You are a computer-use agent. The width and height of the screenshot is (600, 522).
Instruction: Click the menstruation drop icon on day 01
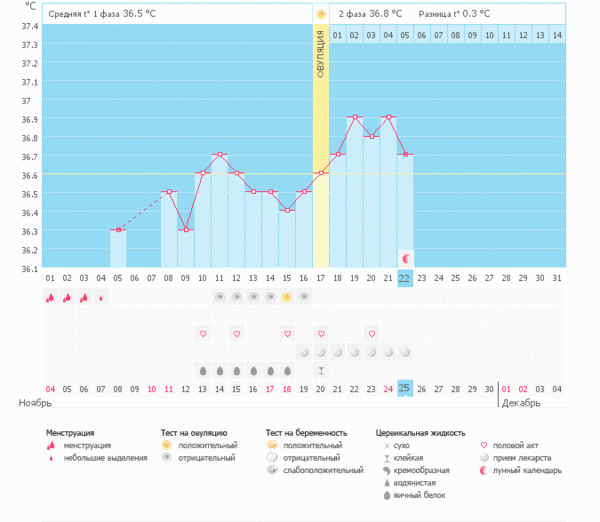point(50,297)
